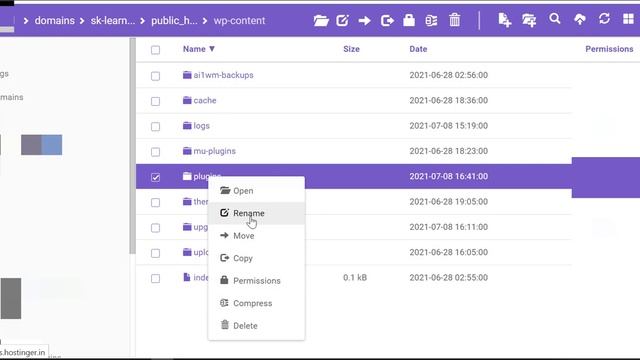Click the mu-plugins folder icon
This screenshot has height=360, width=640.
coord(187,151)
